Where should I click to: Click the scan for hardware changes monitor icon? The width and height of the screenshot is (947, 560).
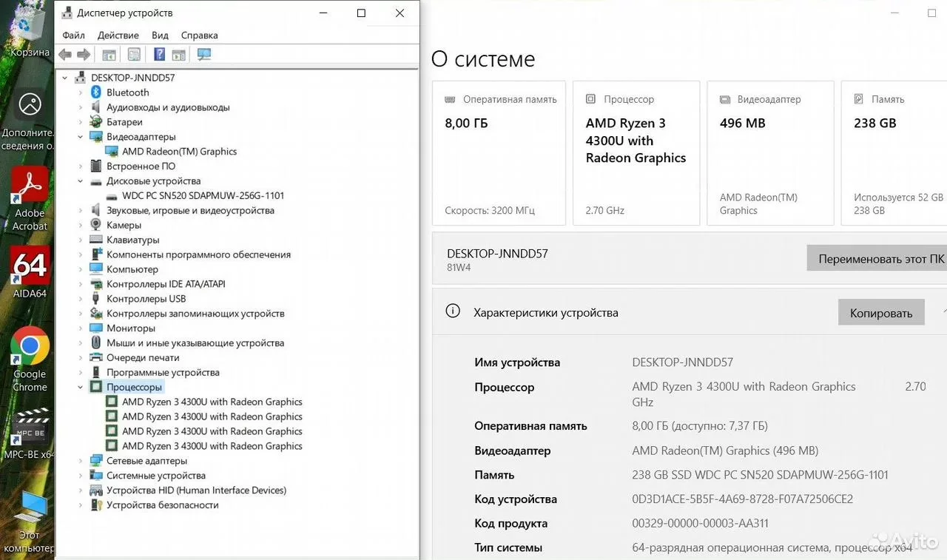coord(204,55)
